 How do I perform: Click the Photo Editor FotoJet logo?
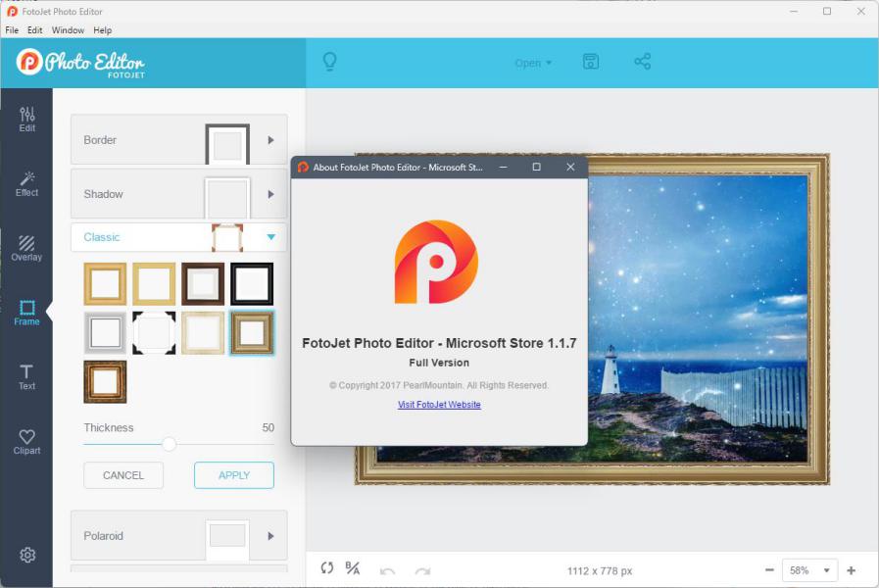(80, 63)
